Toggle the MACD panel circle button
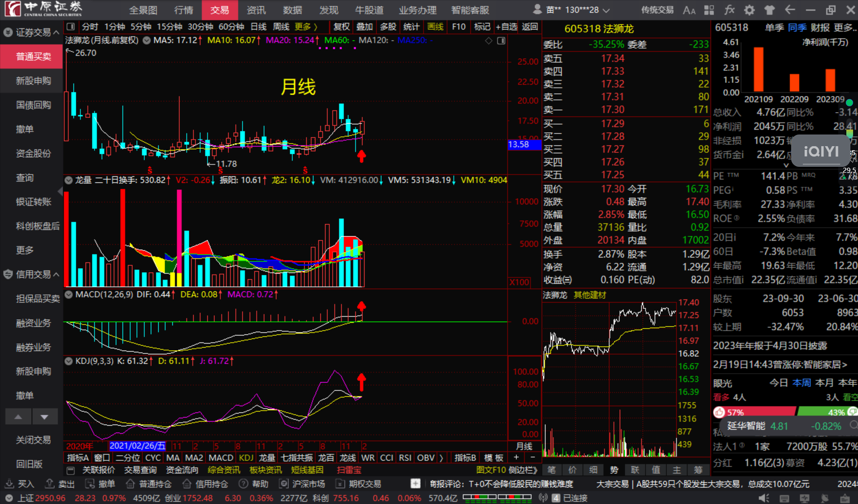This screenshot has height=504, width=858. coord(69,295)
